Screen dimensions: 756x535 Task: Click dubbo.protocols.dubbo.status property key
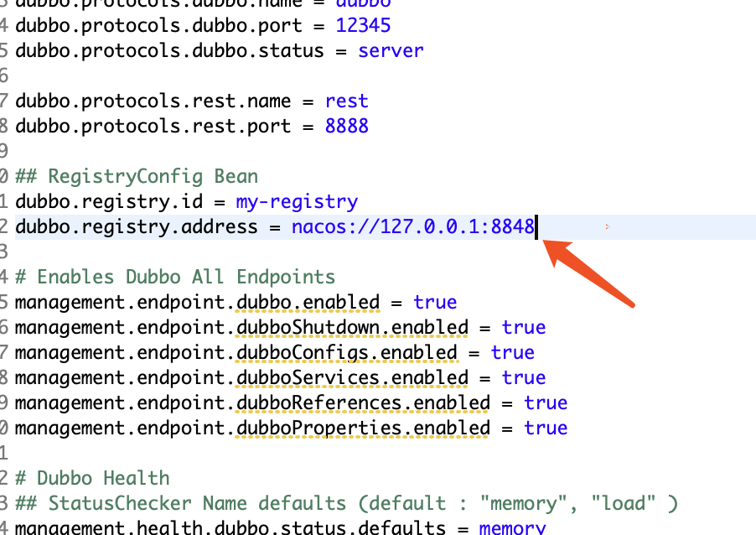[169, 50]
